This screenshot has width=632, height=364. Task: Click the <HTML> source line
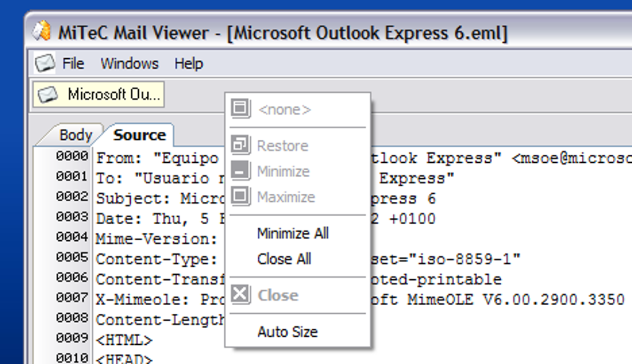tap(124, 340)
